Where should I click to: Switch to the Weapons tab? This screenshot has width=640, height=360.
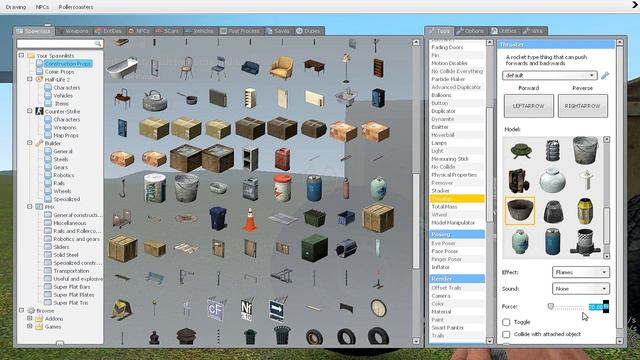point(73,31)
